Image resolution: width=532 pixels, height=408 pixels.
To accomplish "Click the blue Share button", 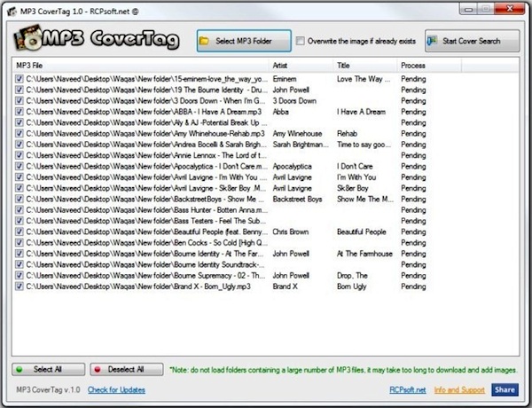I will point(505,389).
